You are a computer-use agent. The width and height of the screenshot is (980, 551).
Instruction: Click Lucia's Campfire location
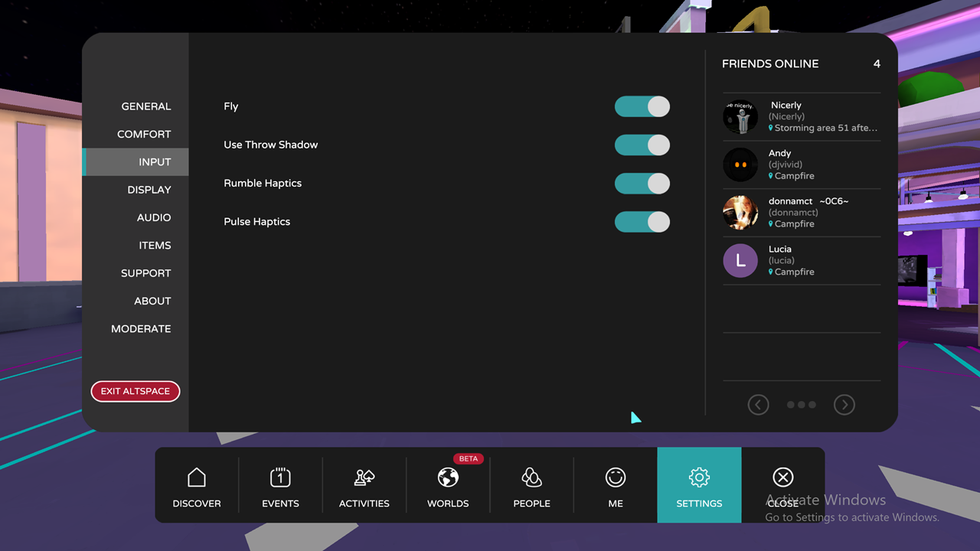point(792,272)
